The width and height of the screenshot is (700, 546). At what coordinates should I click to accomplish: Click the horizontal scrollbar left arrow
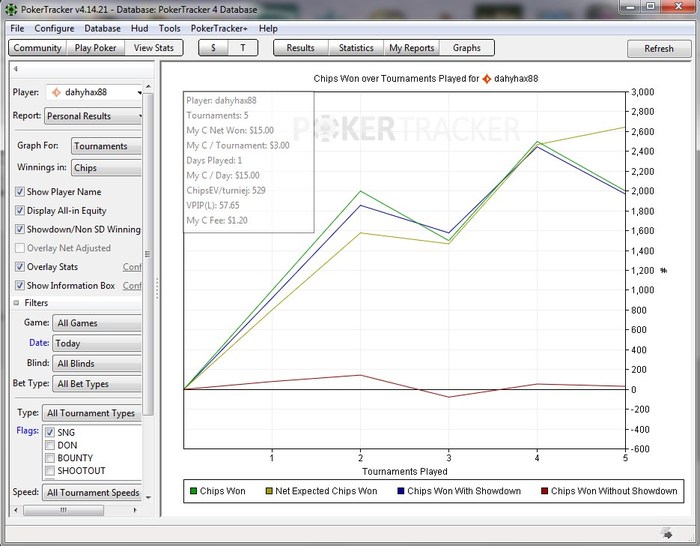pos(16,510)
